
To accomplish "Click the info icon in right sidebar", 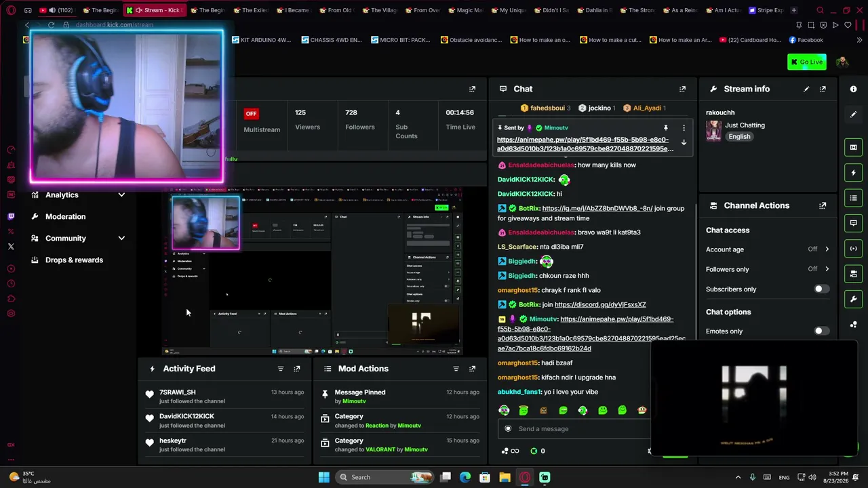I will coord(853,89).
